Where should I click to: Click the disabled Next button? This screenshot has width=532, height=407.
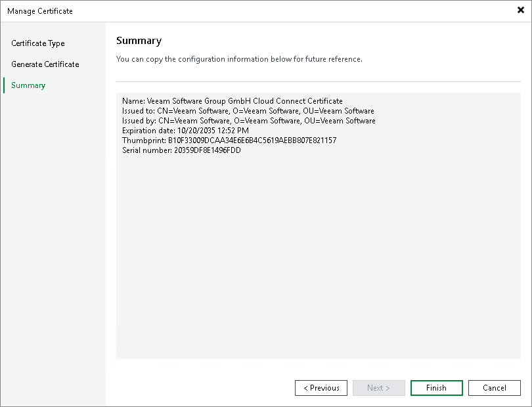click(x=378, y=387)
